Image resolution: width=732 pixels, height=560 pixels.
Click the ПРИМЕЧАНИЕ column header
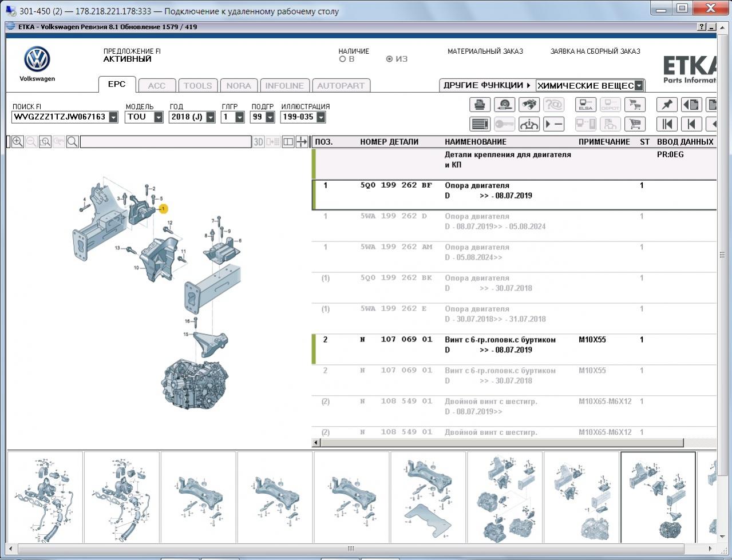click(604, 142)
